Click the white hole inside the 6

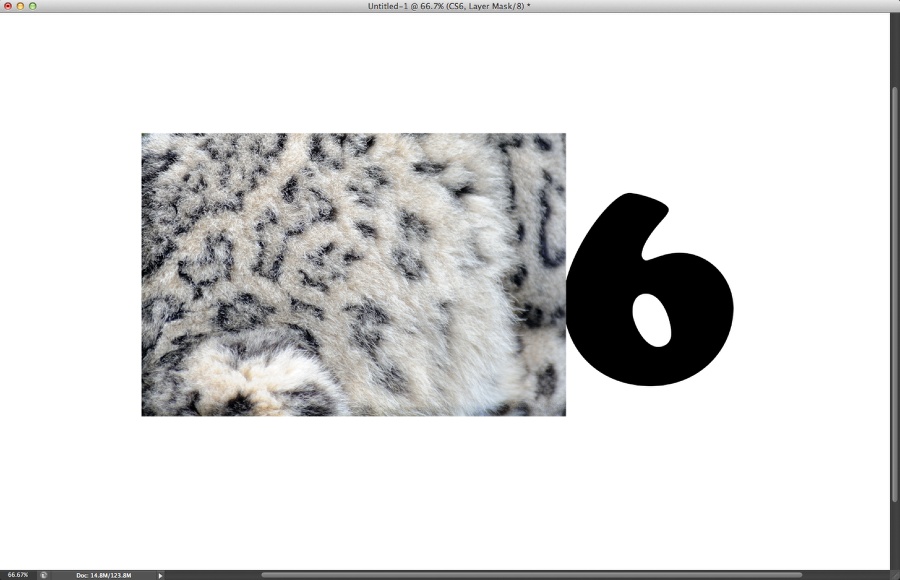tap(651, 320)
